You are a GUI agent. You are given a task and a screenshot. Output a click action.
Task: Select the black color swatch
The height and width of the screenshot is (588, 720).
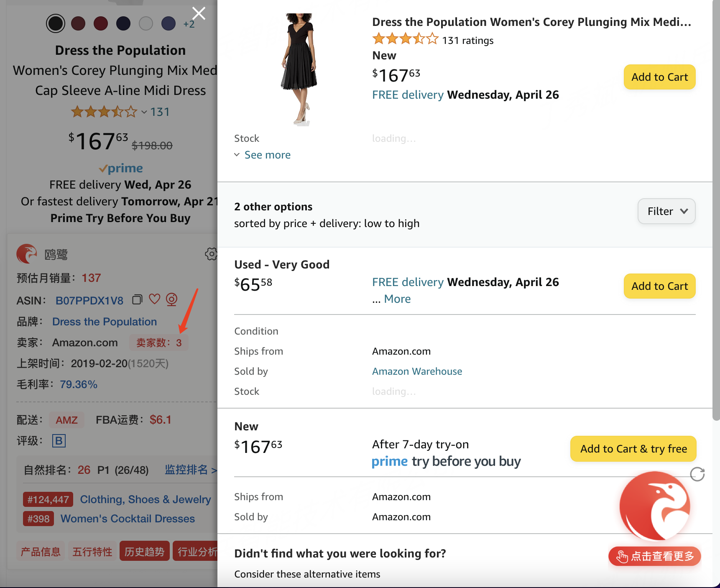pyautogui.click(x=56, y=23)
